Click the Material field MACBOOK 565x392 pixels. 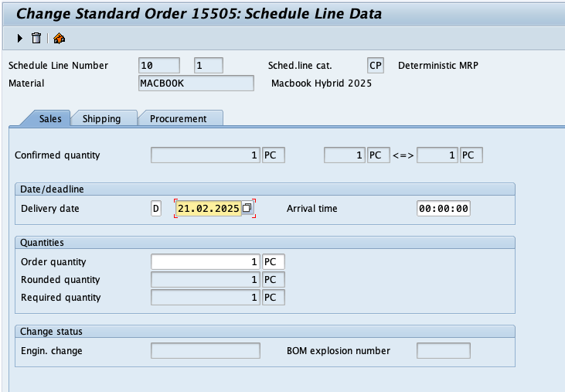[x=196, y=84]
